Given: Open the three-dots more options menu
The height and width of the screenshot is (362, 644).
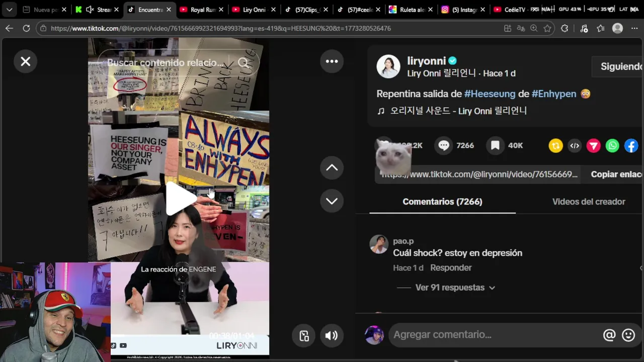Looking at the screenshot, I should click(x=332, y=61).
